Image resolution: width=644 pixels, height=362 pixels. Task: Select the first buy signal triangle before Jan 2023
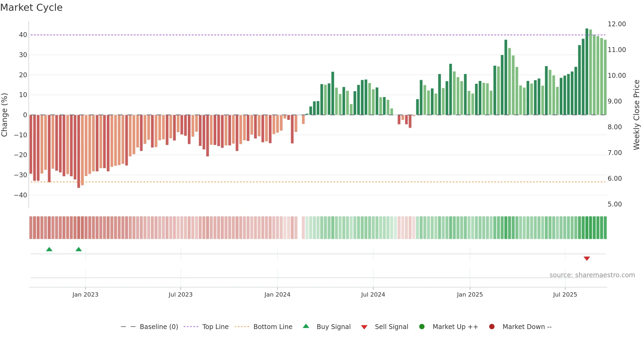[x=49, y=249]
